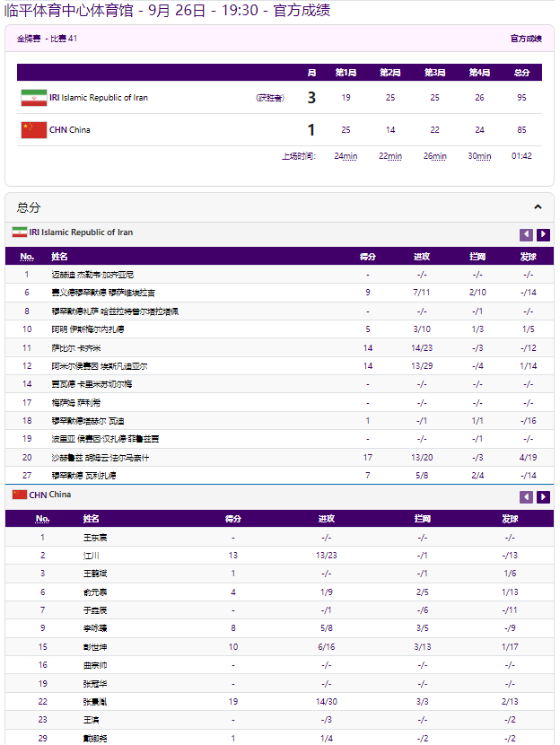Click Iran first set score 19
Viewport: 560px width, 745px height.
pyautogui.click(x=346, y=98)
